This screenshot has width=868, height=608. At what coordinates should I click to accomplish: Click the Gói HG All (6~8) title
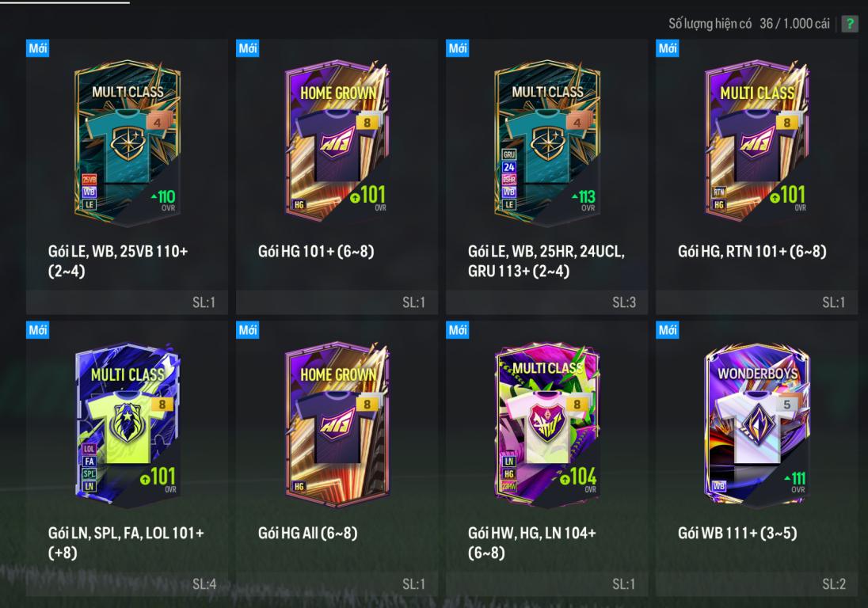click(308, 533)
